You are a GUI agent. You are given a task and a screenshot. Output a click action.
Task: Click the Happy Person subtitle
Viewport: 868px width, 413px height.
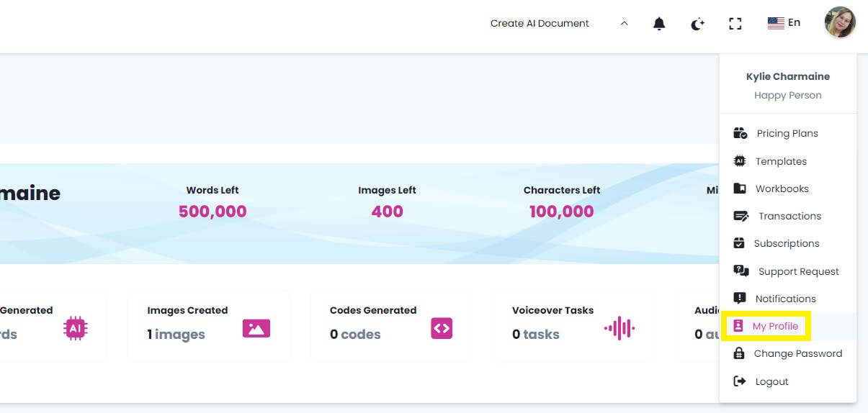click(788, 95)
